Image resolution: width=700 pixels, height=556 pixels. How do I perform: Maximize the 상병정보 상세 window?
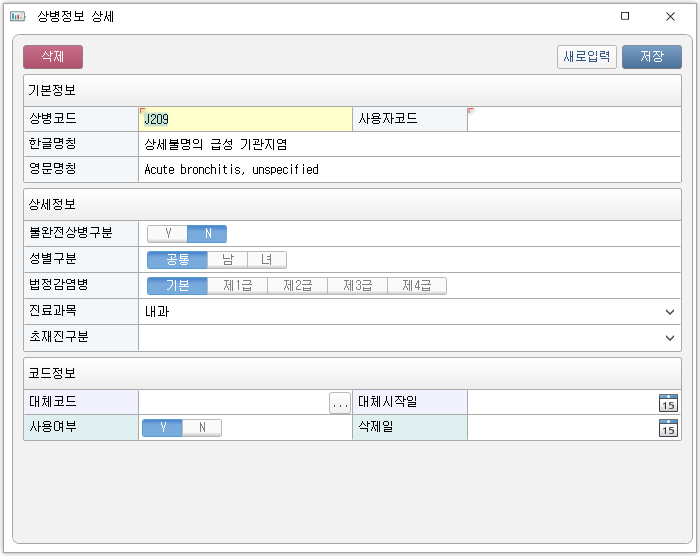tap(625, 17)
